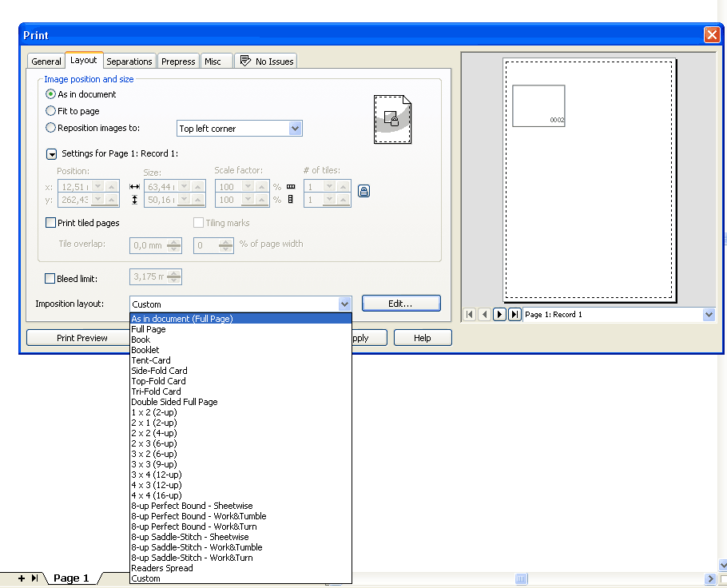The image size is (727, 588).
Task: Go to previous preview page arrow
Action: pyautogui.click(x=484, y=315)
